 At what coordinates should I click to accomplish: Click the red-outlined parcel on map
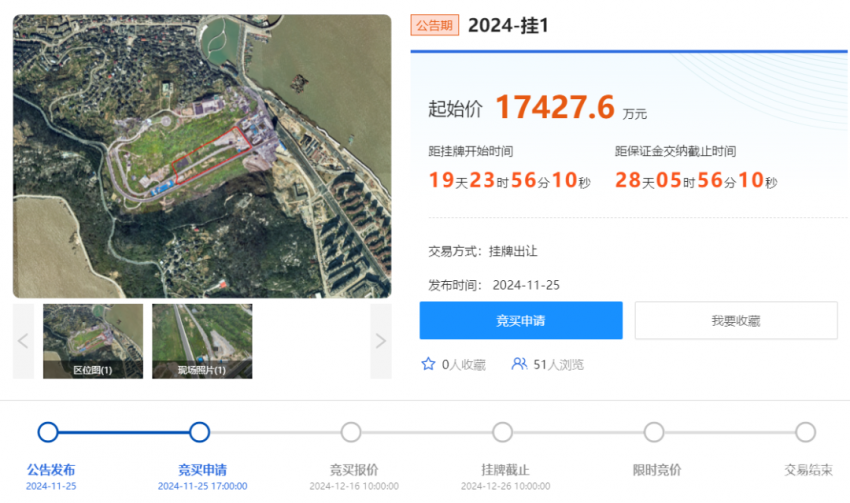(211, 155)
